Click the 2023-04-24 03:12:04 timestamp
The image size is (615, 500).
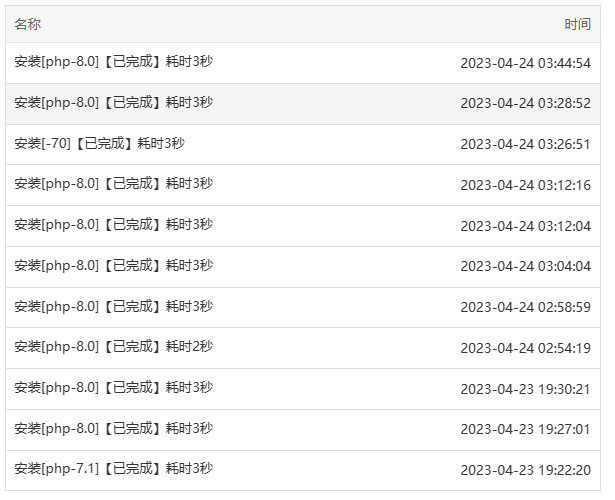click(x=525, y=226)
